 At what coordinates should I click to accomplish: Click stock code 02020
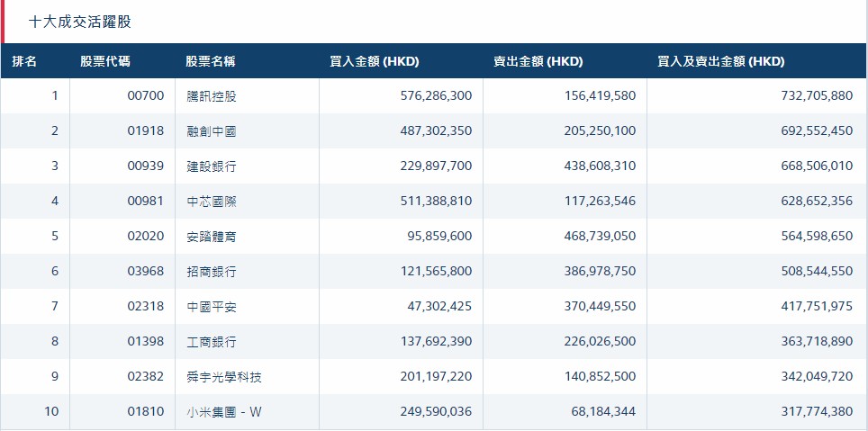[x=146, y=237]
